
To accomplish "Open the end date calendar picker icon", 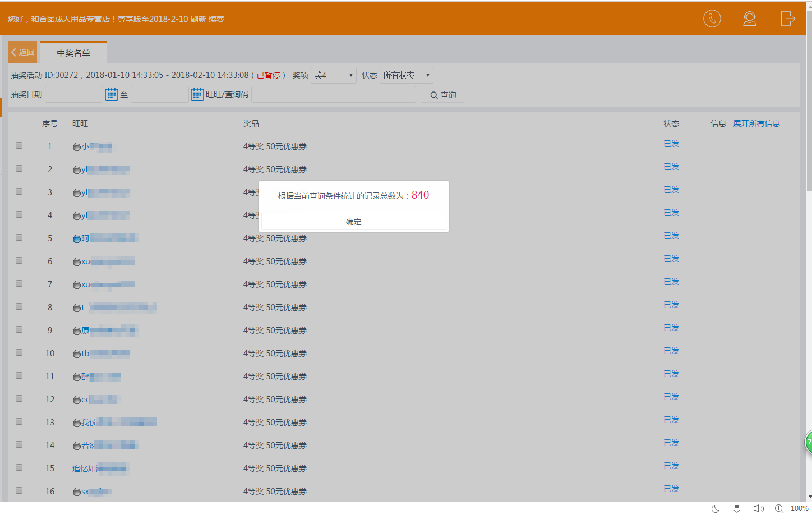I will (x=197, y=94).
